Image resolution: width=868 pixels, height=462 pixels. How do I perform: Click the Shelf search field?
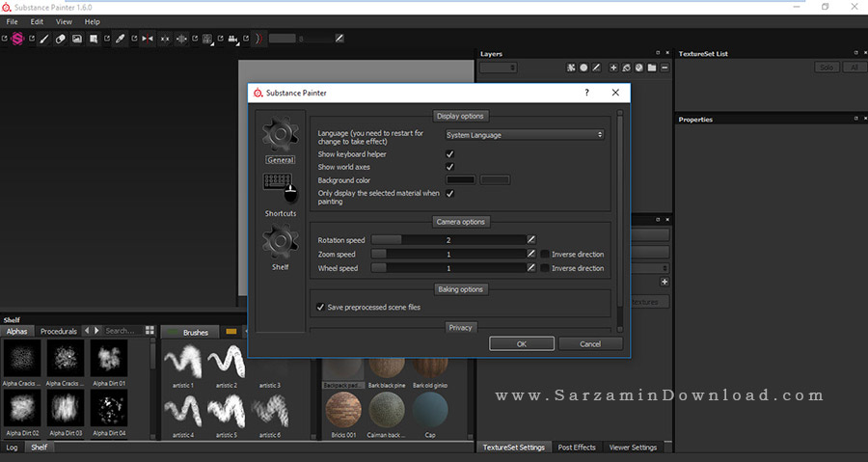point(122,330)
